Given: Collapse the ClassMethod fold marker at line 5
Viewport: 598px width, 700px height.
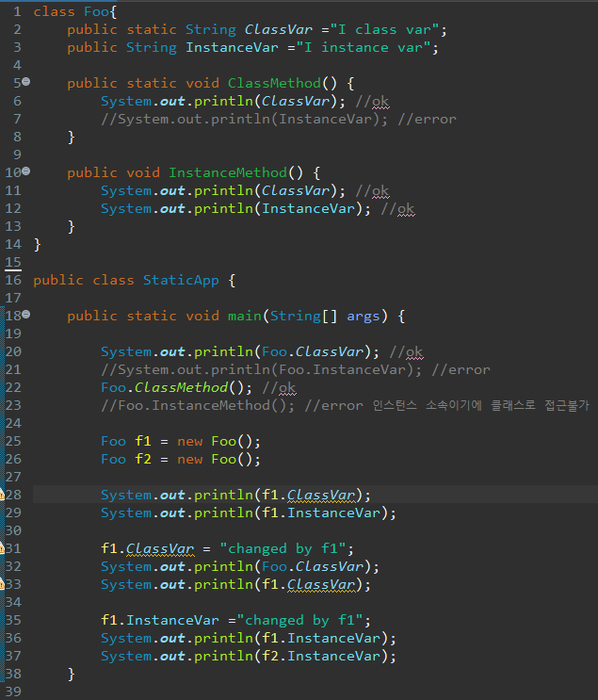Looking at the screenshot, I should point(26,82).
